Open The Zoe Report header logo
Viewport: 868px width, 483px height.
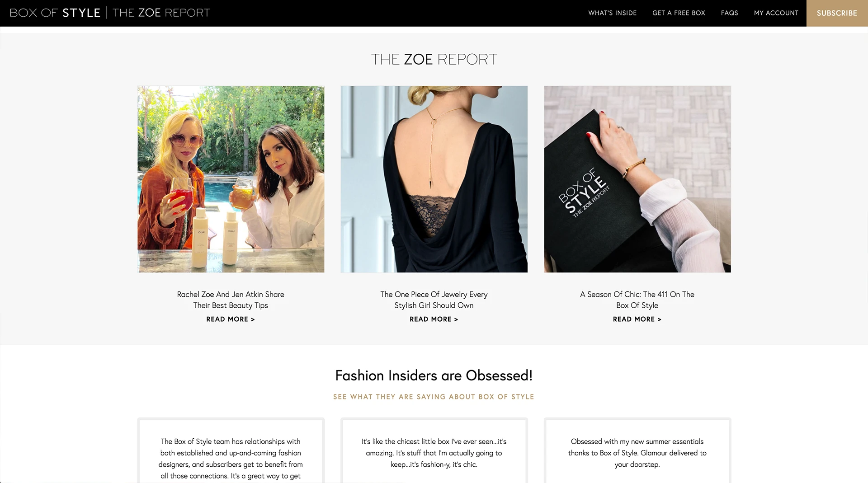(161, 13)
